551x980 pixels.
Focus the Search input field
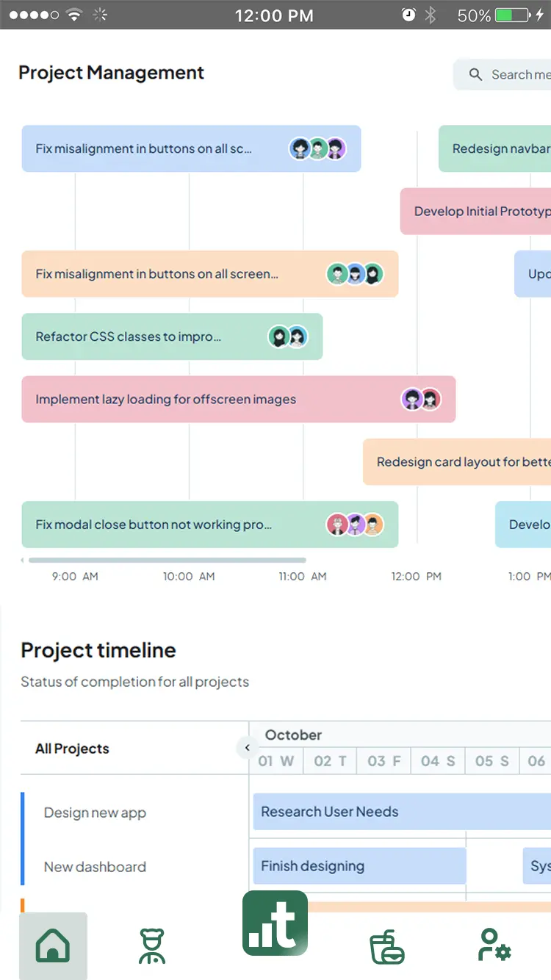point(519,74)
